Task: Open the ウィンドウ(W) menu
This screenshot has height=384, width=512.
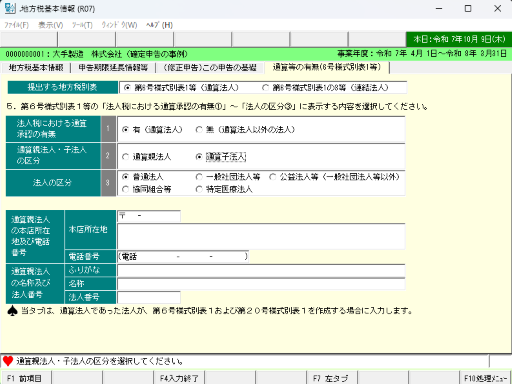Action: (x=119, y=25)
